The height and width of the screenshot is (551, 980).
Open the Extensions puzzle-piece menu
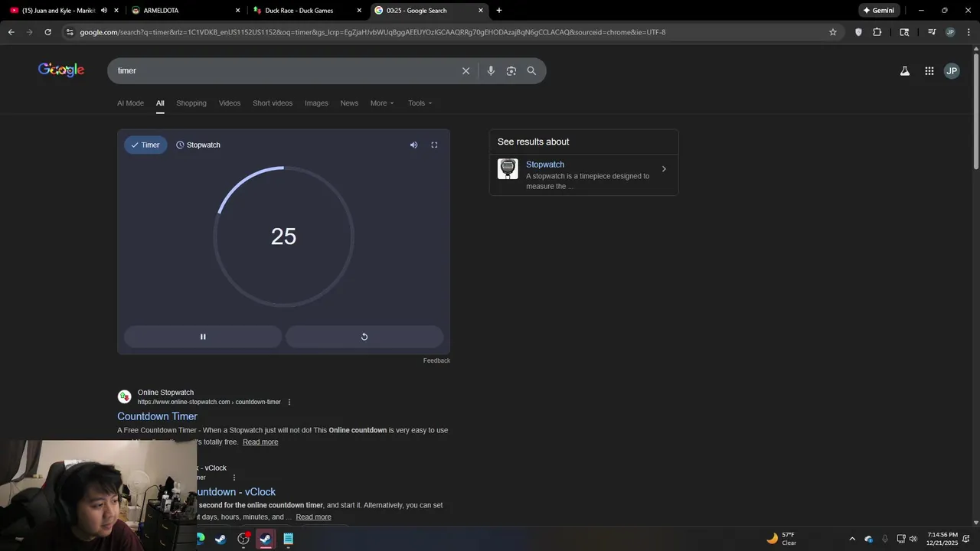click(877, 32)
